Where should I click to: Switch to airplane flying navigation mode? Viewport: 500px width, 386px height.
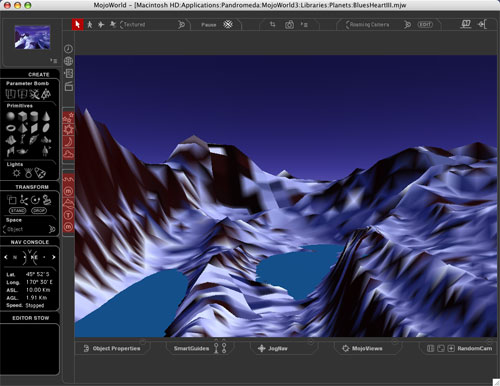click(101, 24)
